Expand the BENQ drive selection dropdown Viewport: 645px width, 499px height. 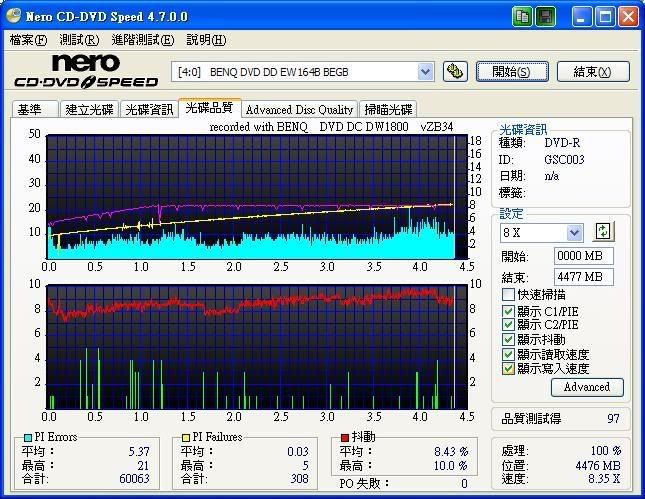(425, 72)
